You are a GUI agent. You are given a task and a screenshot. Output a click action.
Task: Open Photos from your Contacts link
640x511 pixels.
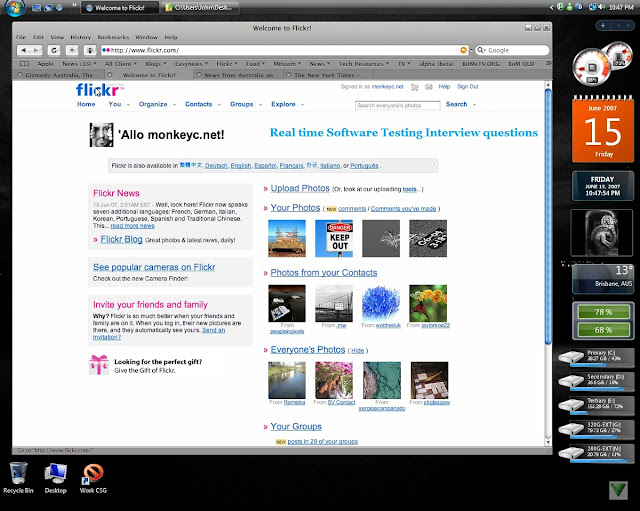pos(324,273)
